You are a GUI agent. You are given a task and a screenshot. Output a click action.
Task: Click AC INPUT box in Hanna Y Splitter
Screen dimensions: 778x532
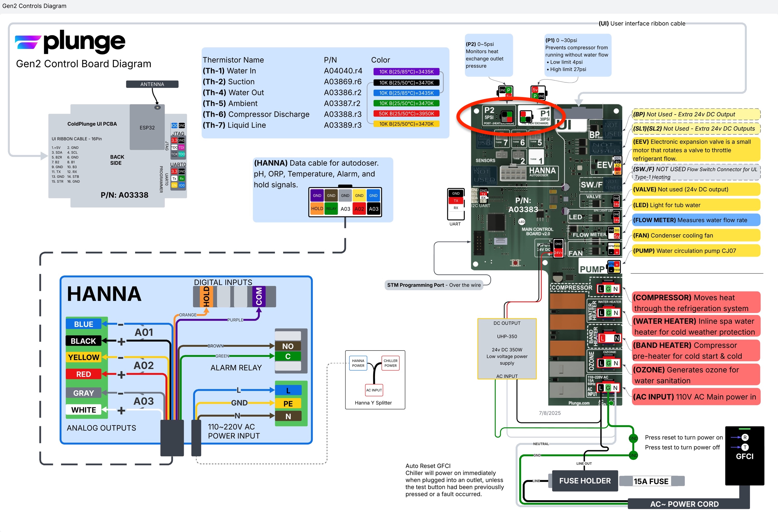coord(374,390)
